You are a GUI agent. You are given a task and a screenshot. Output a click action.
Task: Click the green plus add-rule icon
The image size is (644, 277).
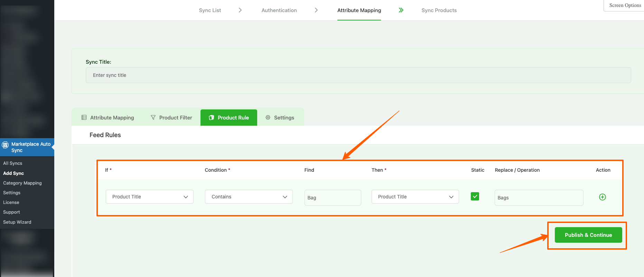point(602,197)
